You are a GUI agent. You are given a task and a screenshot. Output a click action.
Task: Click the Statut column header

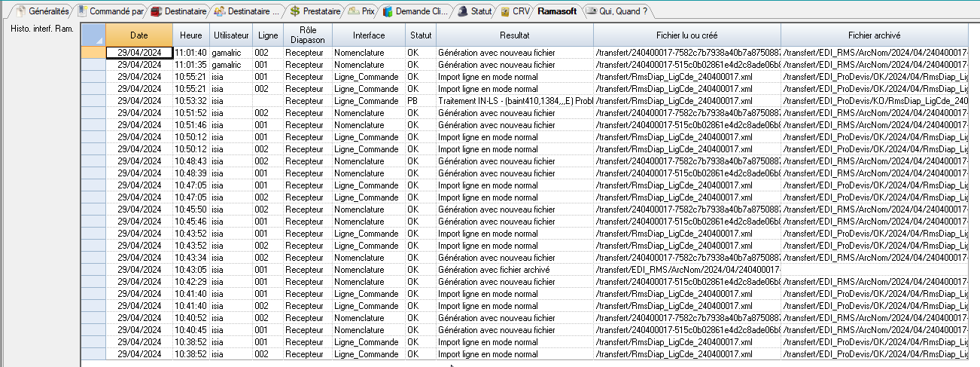click(421, 35)
